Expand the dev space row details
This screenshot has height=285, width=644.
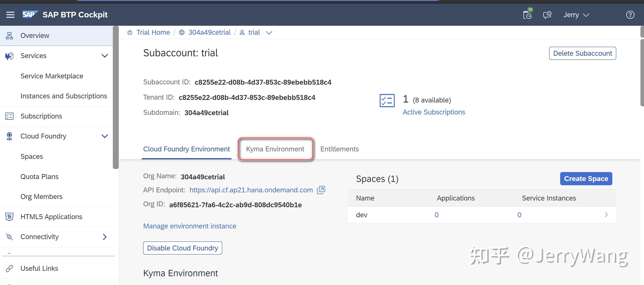coord(607,215)
